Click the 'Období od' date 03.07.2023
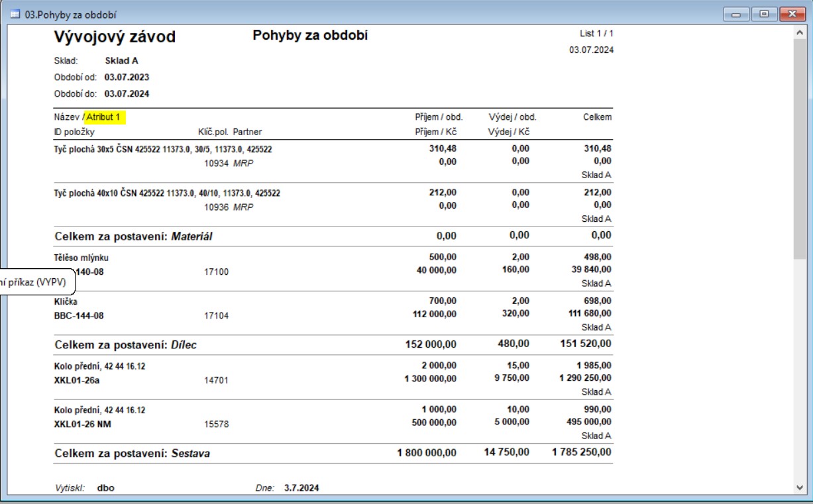Viewport: 813px width, 504px height. 127,77
